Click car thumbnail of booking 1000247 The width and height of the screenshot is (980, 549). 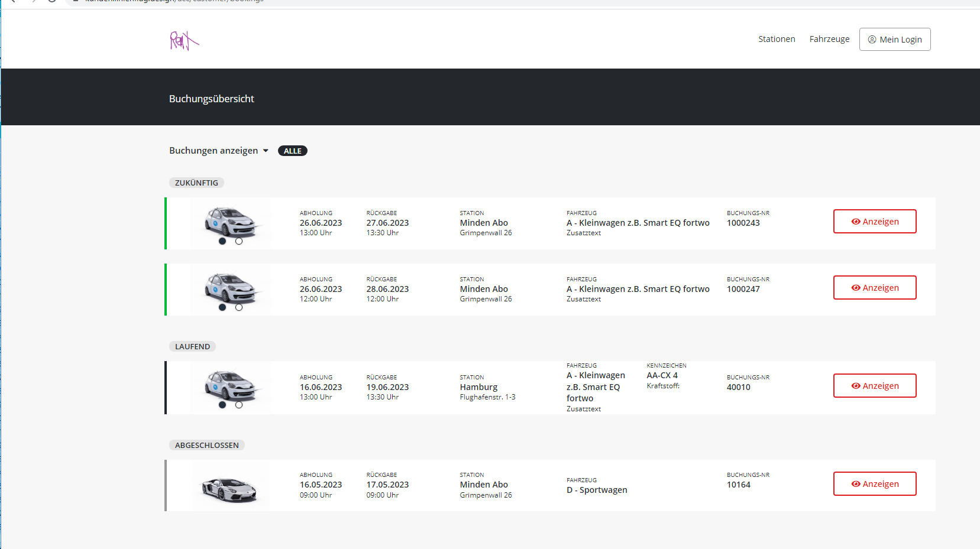point(229,287)
